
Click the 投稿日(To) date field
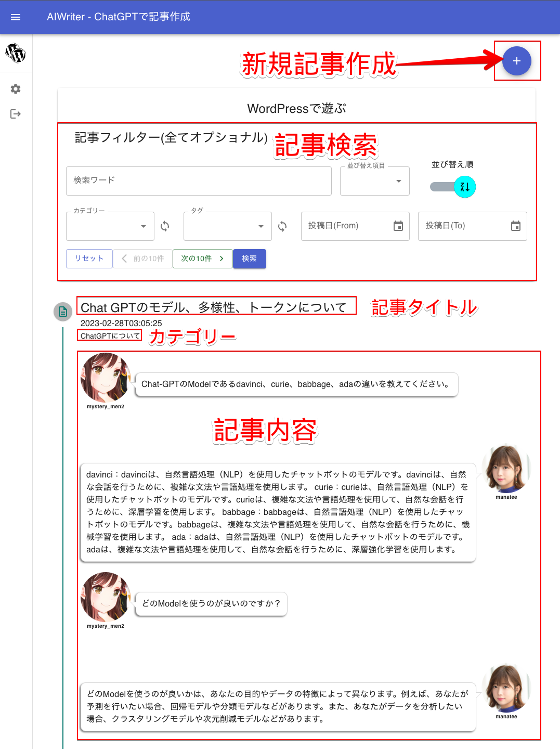tap(473, 226)
